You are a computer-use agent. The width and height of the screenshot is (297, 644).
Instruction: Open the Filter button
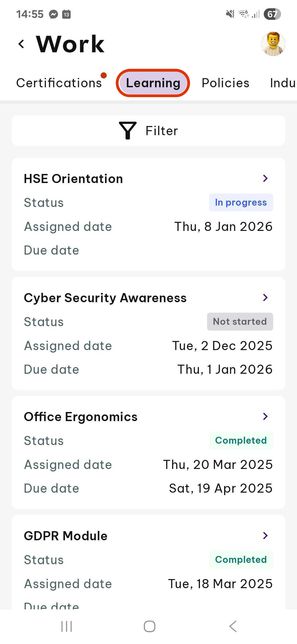point(148,130)
